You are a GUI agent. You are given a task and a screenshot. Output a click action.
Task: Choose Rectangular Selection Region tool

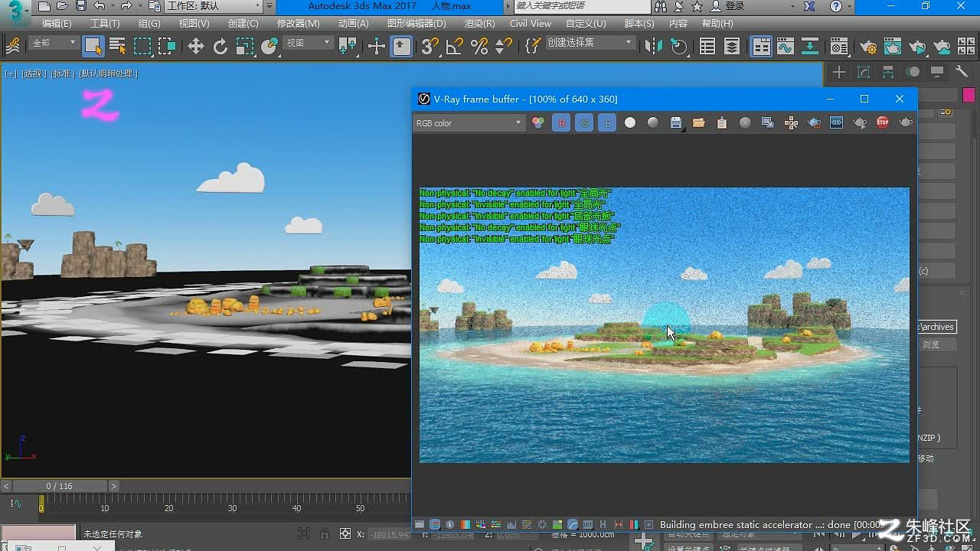click(x=142, y=46)
